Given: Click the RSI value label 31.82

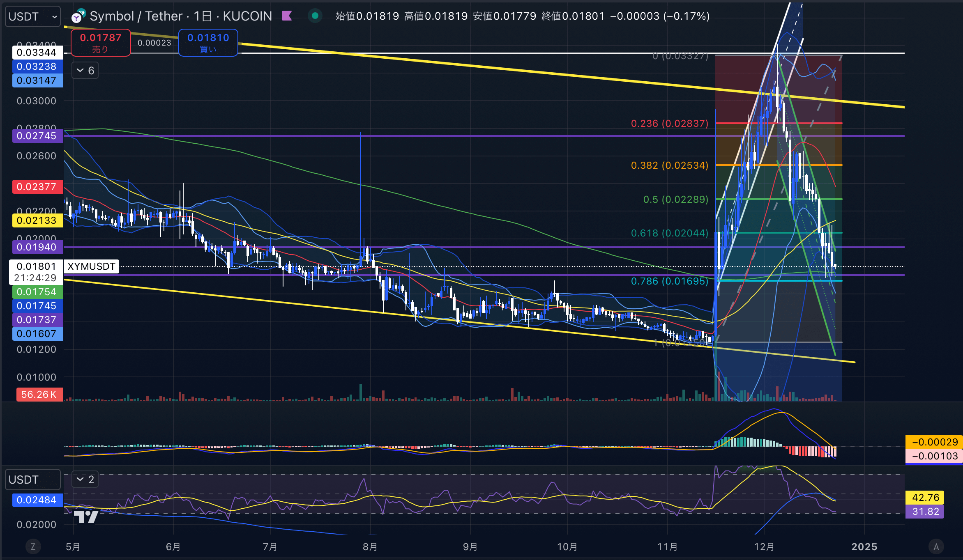Looking at the screenshot, I should pos(925,512).
